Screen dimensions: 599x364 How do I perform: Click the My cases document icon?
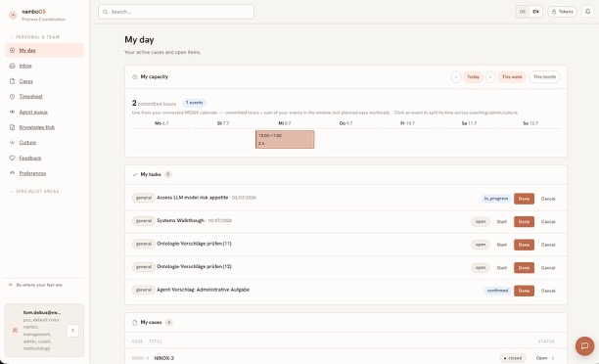134,322
